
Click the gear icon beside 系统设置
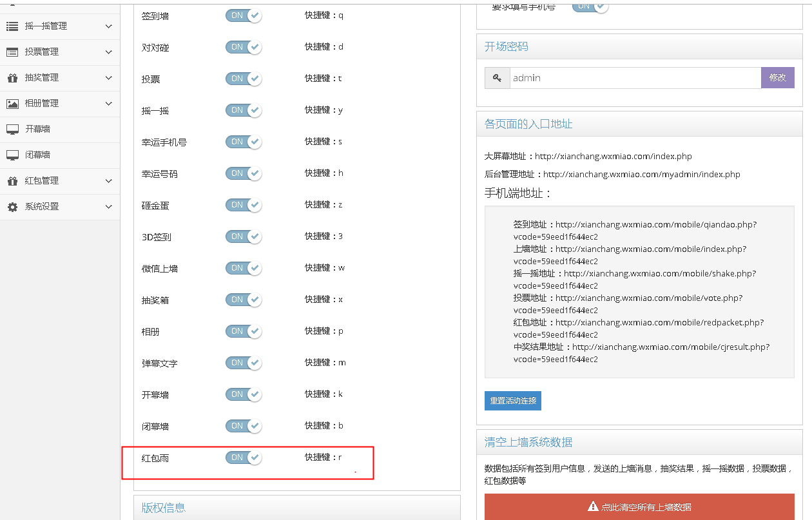click(x=12, y=207)
